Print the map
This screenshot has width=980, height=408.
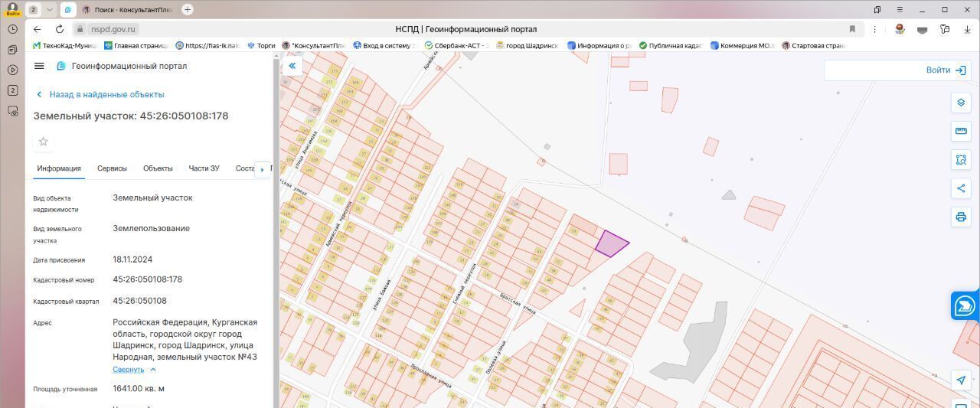pos(961,217)
